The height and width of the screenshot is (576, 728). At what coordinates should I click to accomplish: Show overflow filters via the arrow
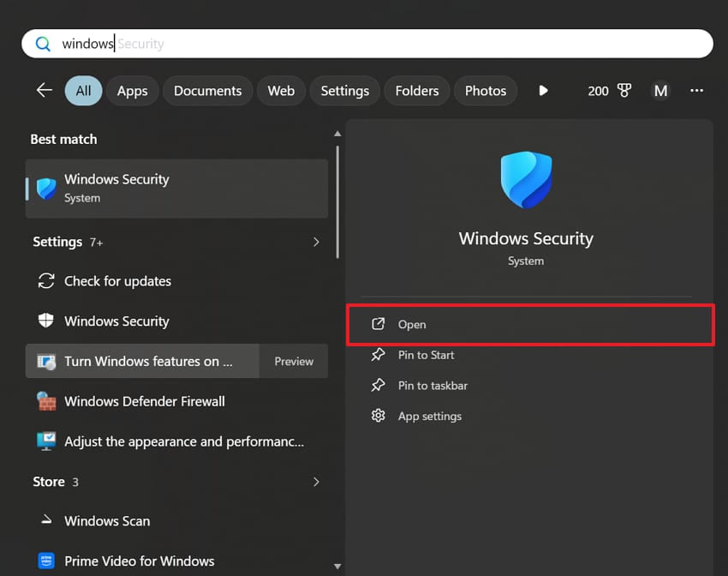(544, 90)
